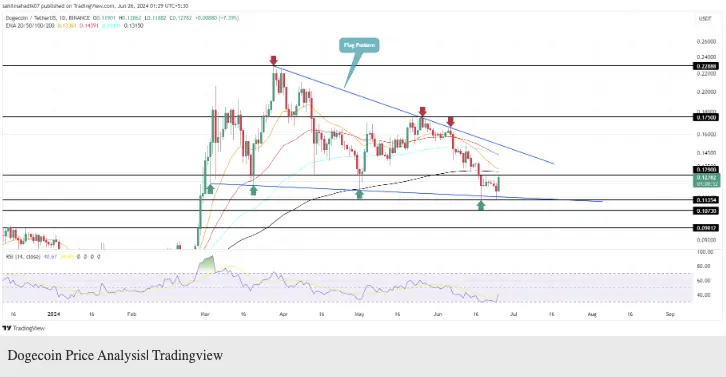Click the RSI (14, close) indicator legend
726x378 pixels.
point(23,256)
